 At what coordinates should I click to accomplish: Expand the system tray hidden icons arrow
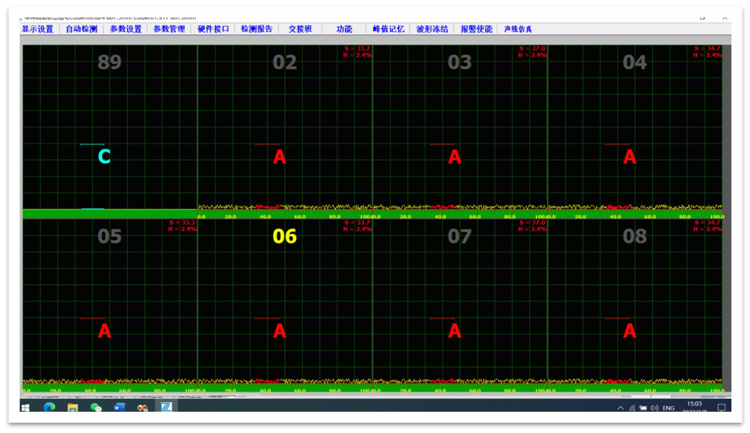click(620, 408)
